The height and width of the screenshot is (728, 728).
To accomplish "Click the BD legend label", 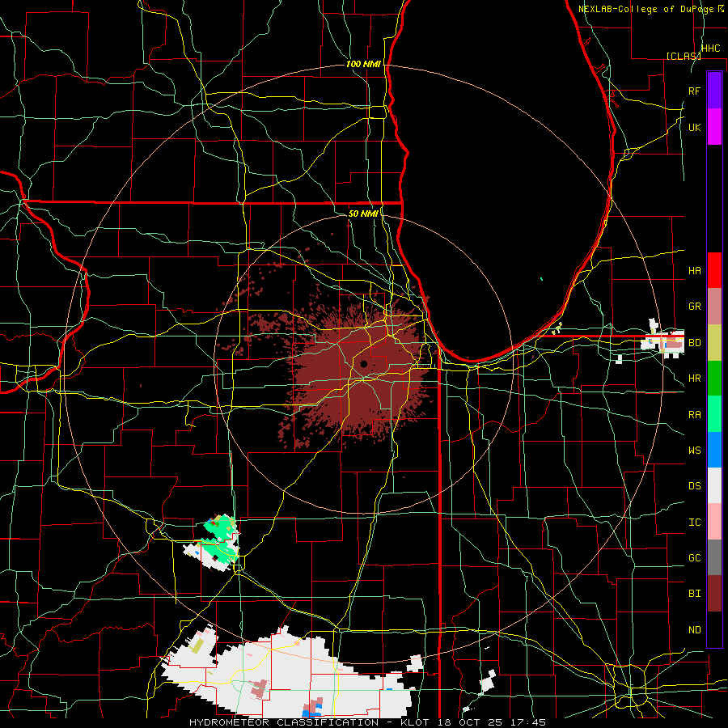I will pos(694,343).
